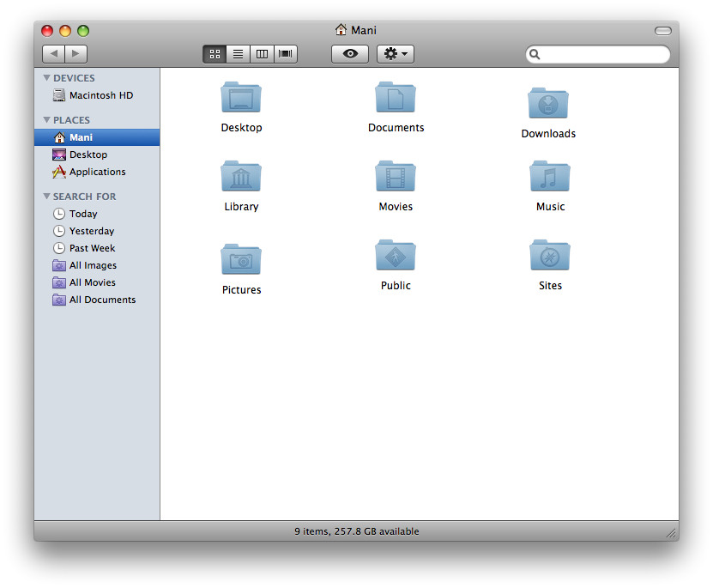Image resolution: width=713 pixels, height=588 pixels.
Task: Open the Sites folder icon
Action: [x=550, y=255]
